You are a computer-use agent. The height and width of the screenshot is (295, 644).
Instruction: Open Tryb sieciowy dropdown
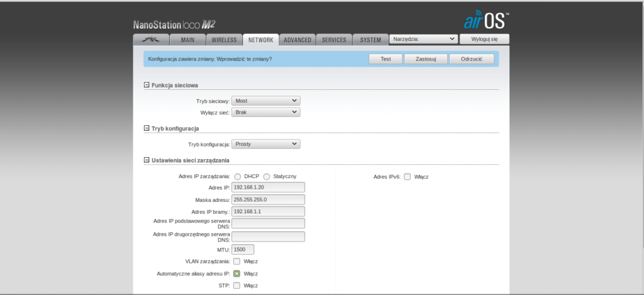265,101
